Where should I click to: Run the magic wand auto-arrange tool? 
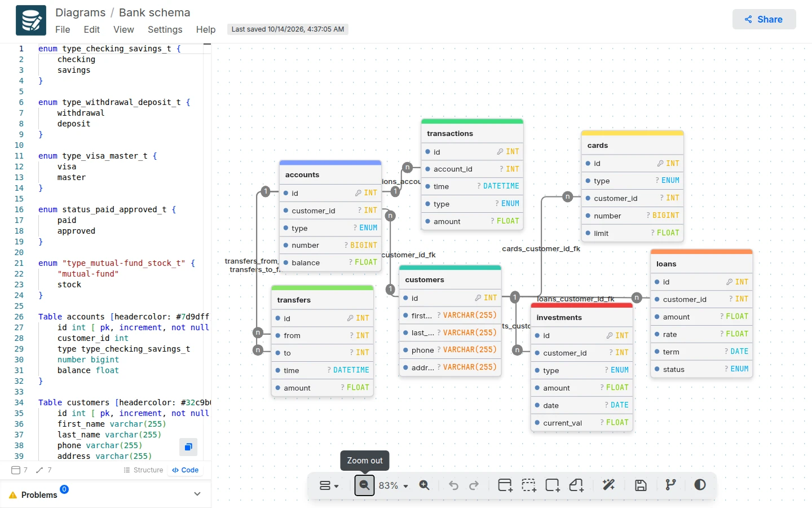click(x=609, y=485)
